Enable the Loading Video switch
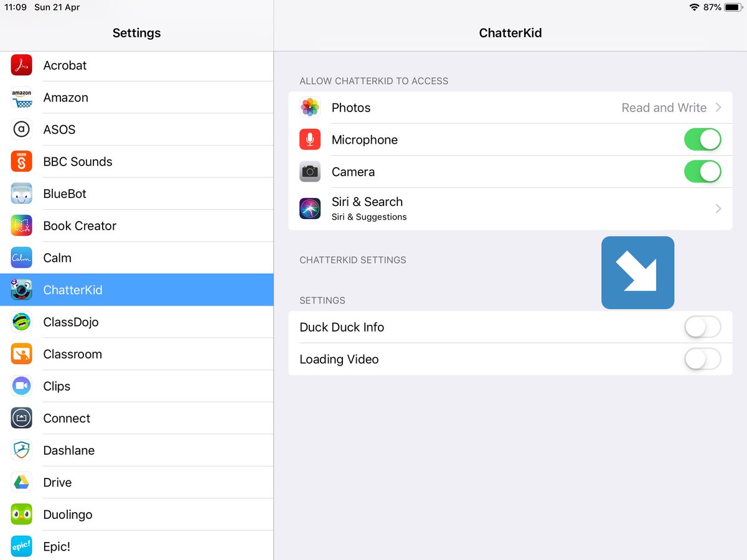747x560 pixels. pos(703,359)
